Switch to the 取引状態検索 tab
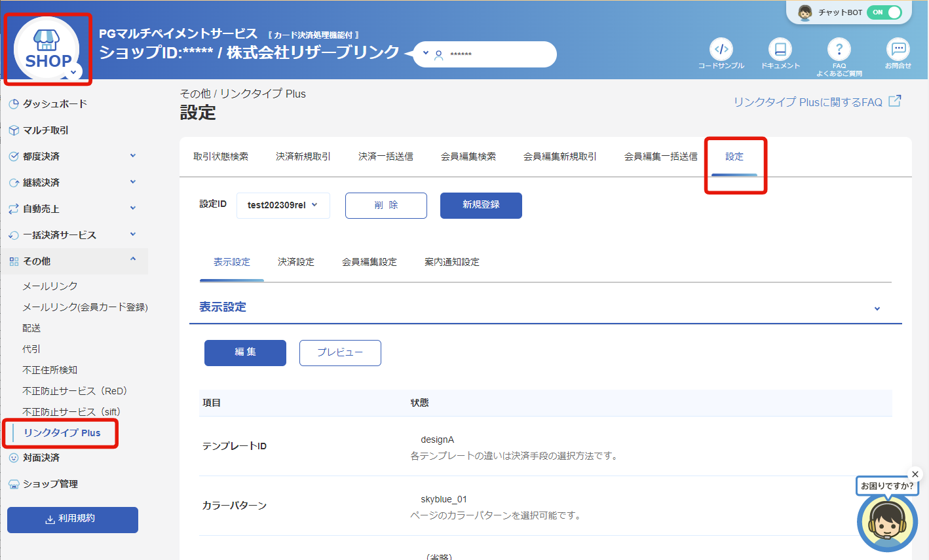The width and height of the screenshot is (929, 560). [x=221, y=157]
